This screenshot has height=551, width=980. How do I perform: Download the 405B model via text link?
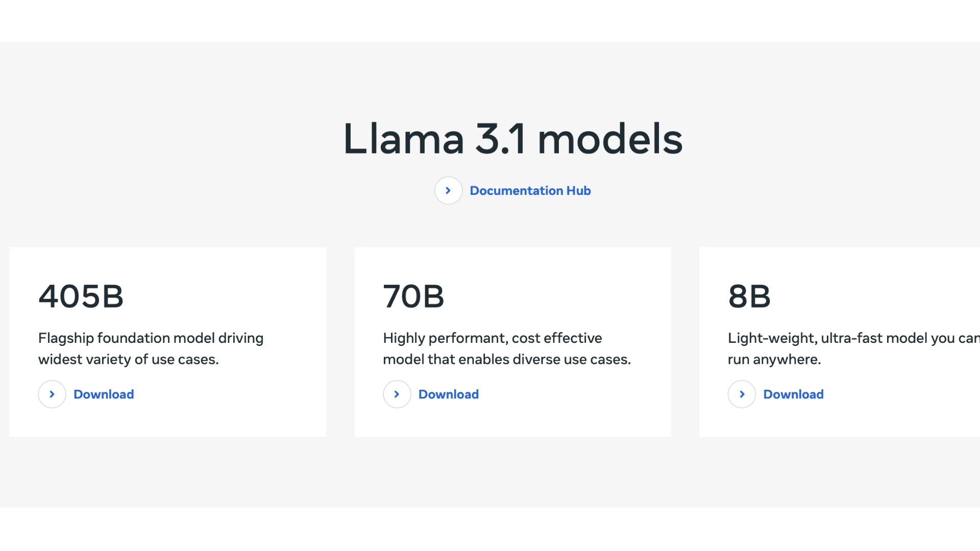[x=104, y=394]
